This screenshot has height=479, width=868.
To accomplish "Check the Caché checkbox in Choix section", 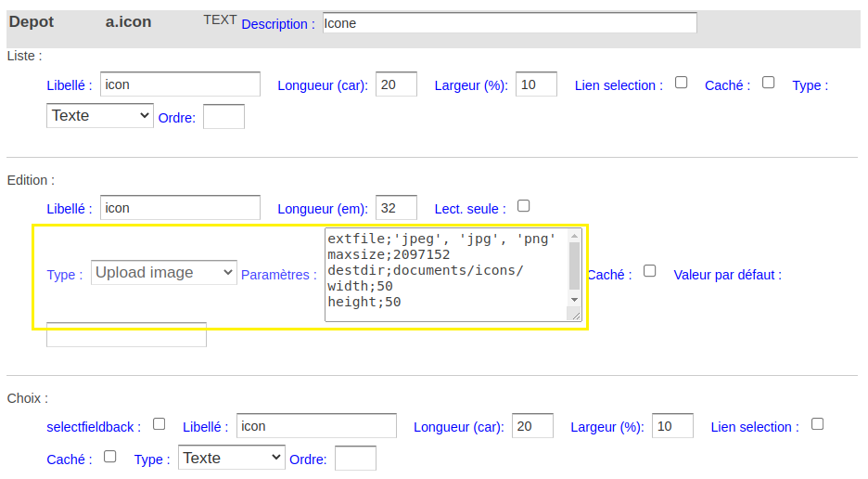I will click(109, 457).
